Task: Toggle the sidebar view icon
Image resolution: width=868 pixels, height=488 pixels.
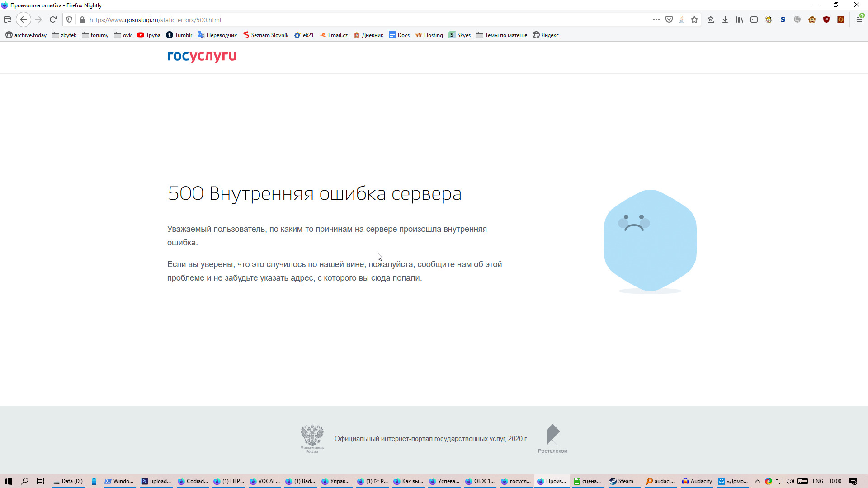Action: (x=754, y=19)
